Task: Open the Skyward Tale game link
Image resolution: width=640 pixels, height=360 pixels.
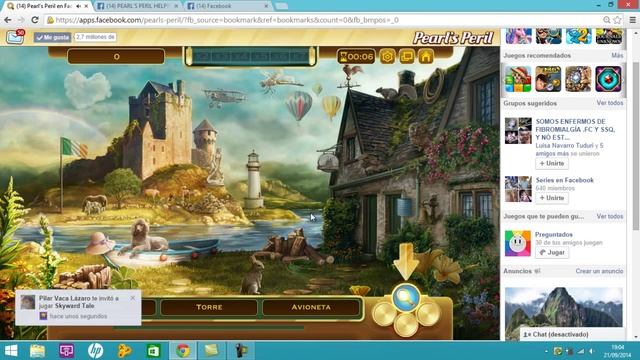Action: pos(75,306)
